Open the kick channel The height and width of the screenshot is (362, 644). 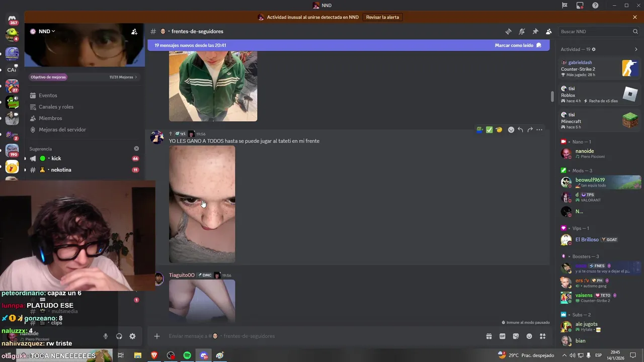coord(84,158)
